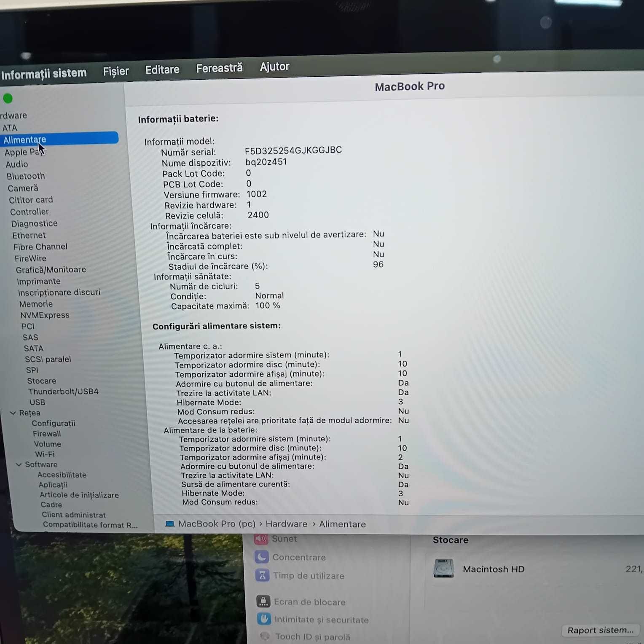Select Diagnostice in the sidebar

coord(34,223)
